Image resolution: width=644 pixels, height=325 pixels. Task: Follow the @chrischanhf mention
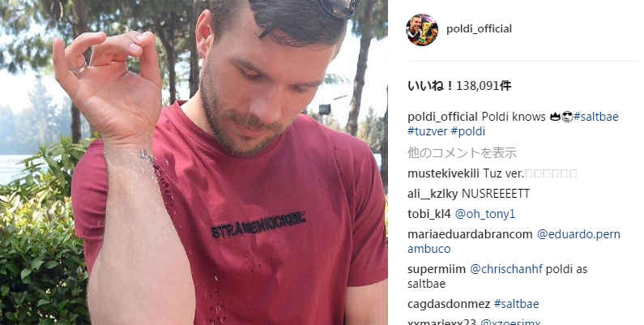coord(506,270)
